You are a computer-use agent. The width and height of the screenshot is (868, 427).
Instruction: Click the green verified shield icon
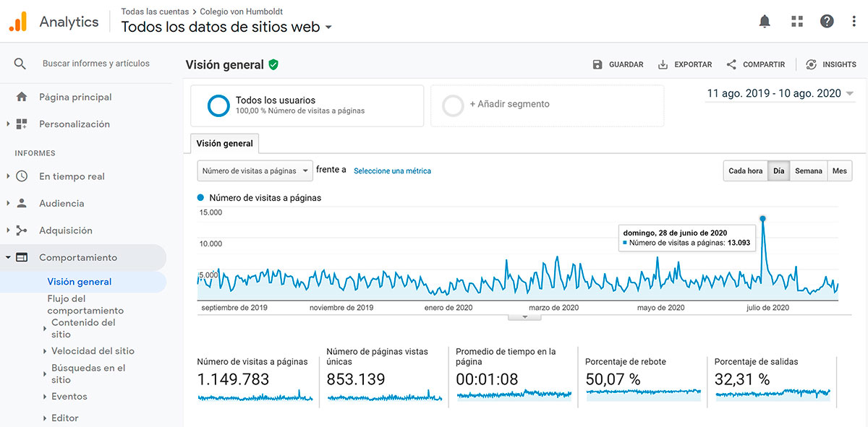click(273, 64)
